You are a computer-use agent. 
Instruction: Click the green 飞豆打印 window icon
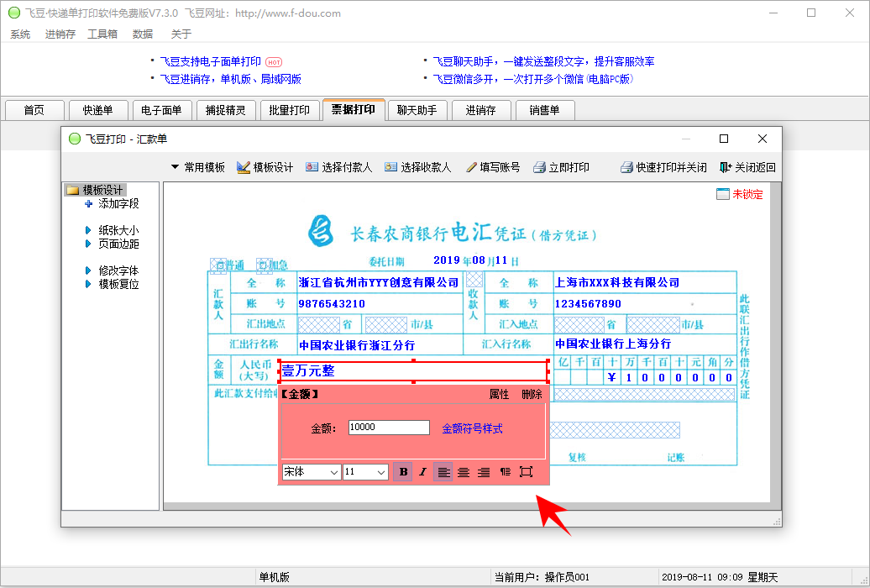[75, 139]
